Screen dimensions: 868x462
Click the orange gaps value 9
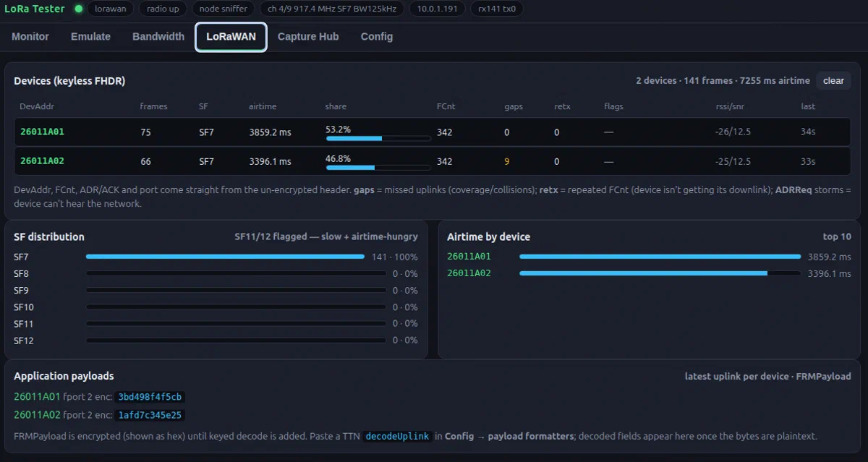(506, 161)
